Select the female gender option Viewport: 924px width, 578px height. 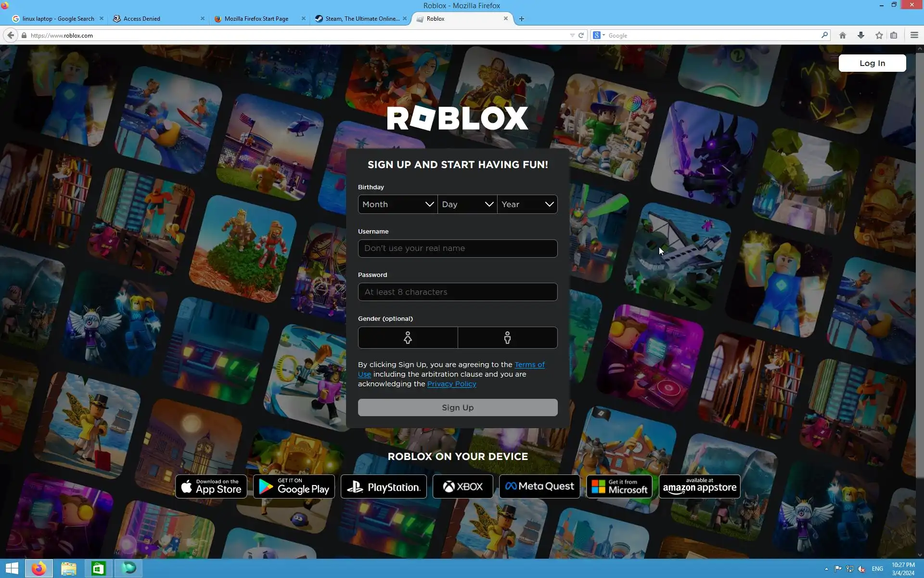[408, 338]
